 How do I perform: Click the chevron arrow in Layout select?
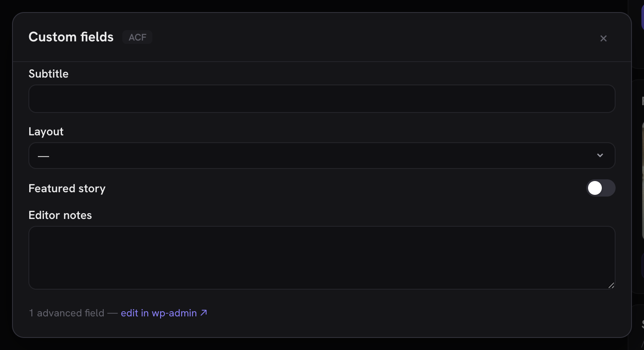(600, 156)
